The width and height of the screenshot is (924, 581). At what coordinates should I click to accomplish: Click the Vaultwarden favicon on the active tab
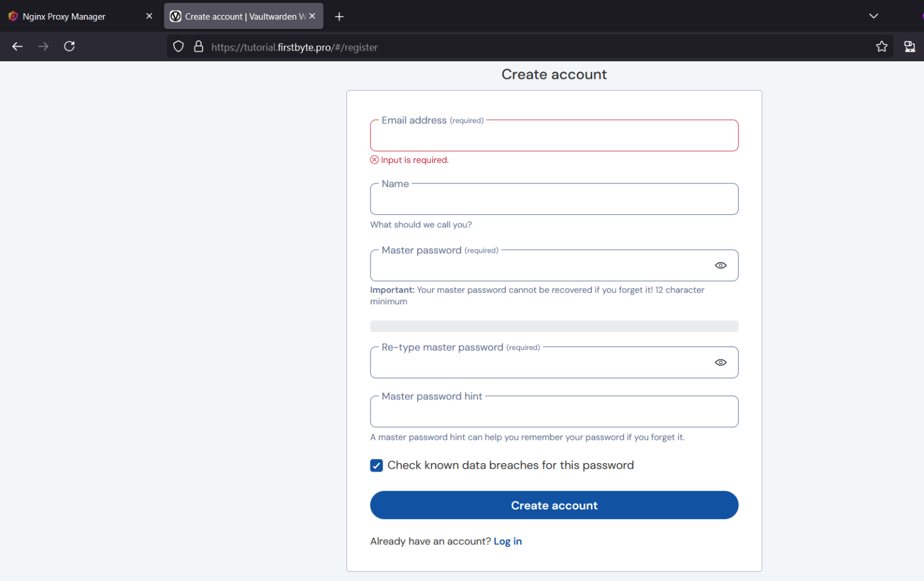(175, 16)
